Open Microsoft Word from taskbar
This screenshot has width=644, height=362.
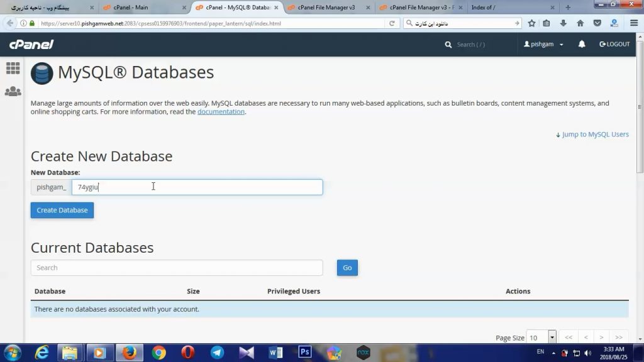coord(276,353)
